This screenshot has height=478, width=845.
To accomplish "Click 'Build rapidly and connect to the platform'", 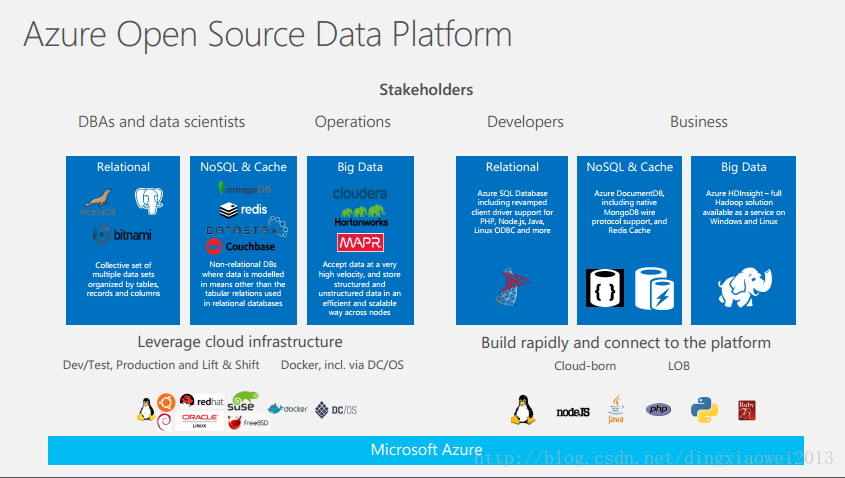I will pos(626,343).
